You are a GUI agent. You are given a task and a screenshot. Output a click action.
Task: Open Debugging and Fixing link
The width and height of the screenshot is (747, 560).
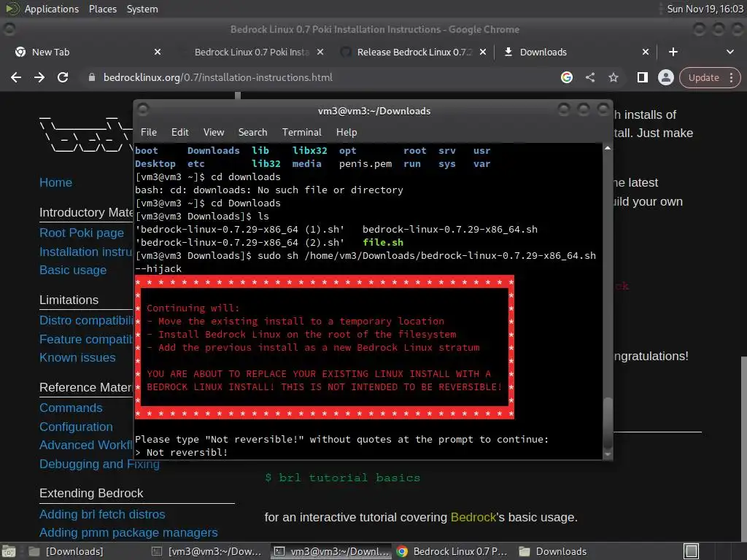click(99, 464)
